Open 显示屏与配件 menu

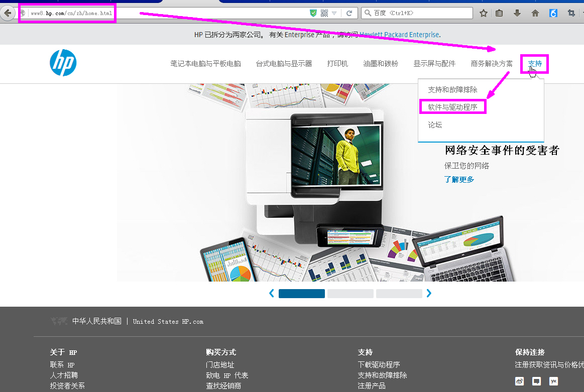pos(434,64)
